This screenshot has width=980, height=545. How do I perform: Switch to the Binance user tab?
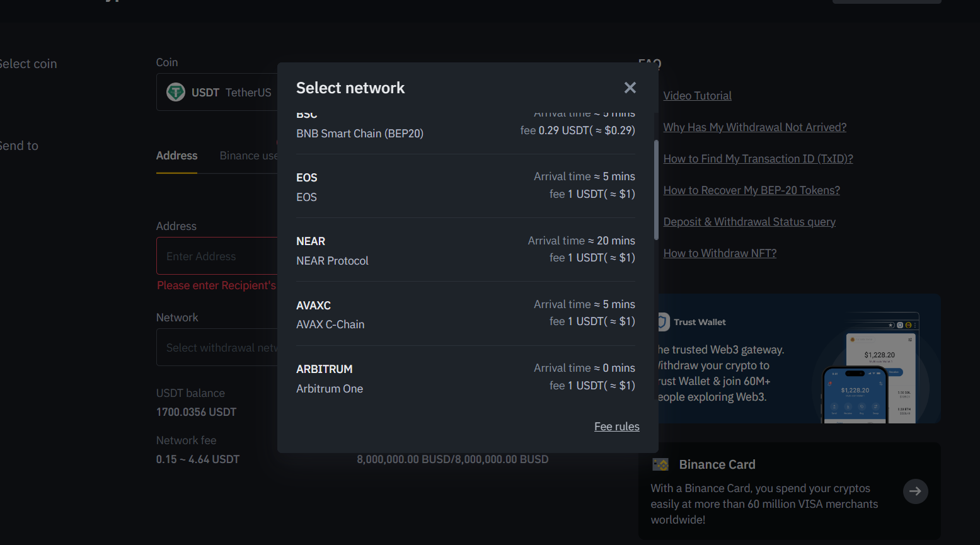[248, 156]
